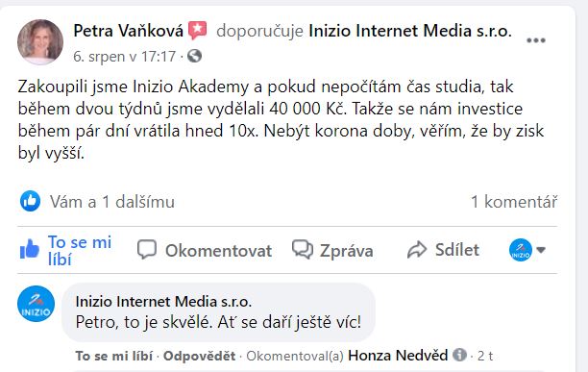Like the comment via To se mi líbí

coord(114,356)
